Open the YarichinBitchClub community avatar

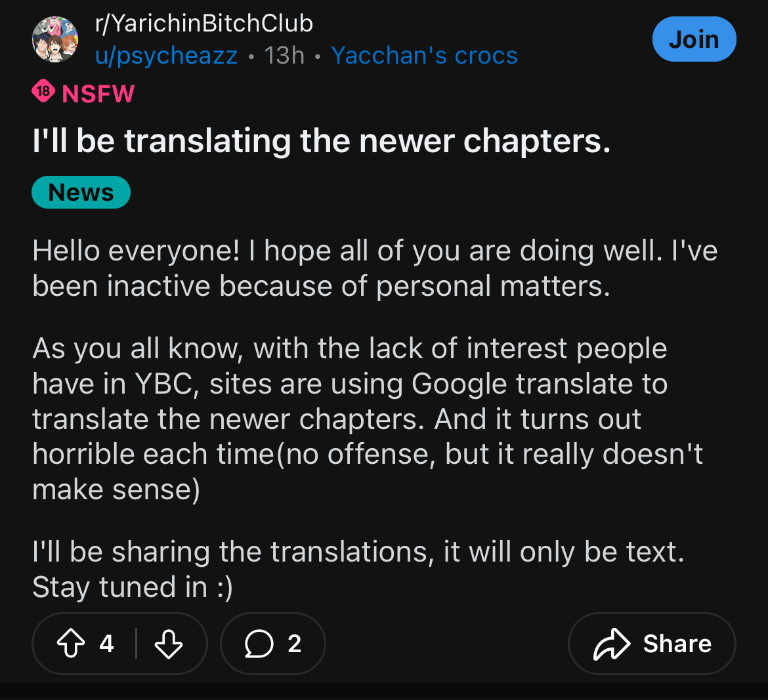tap(55, 39)
